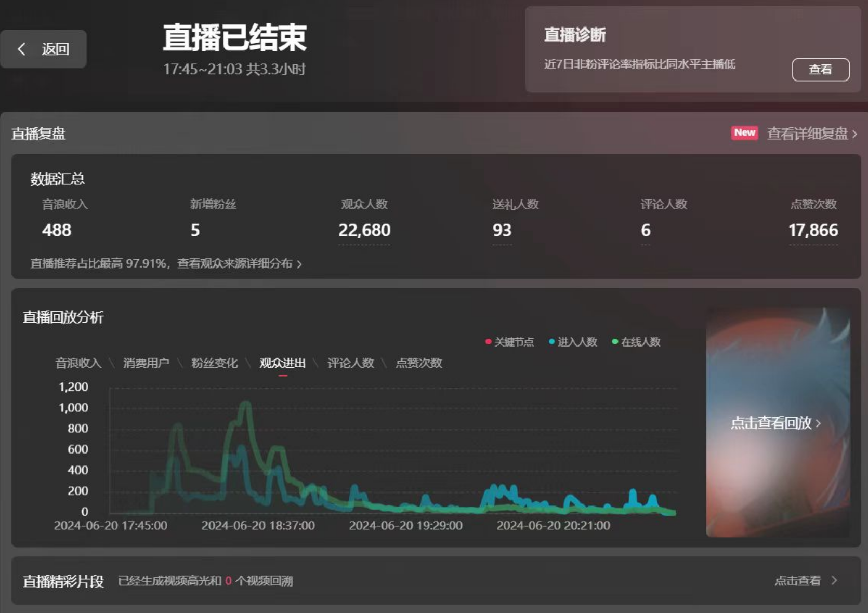Switch to 消费用户 chart tab
The width and height of the screenshot is (868, 613).
146,363
